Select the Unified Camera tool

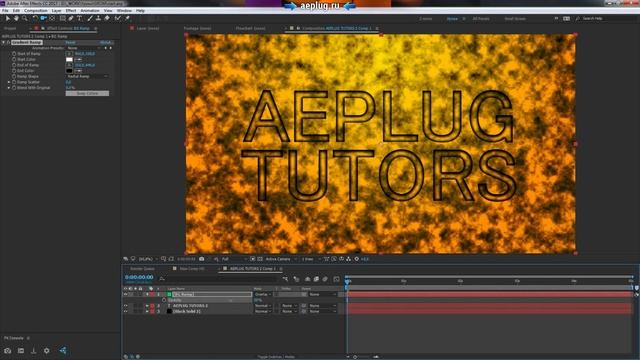(44, 18)
